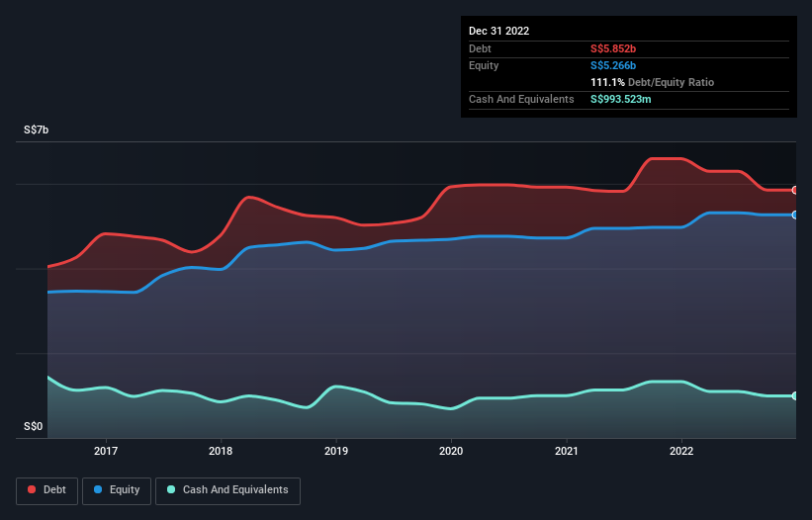The image size is (812, 520).
Task: Click the 2020 x-axis label
Action: [451, 451]
